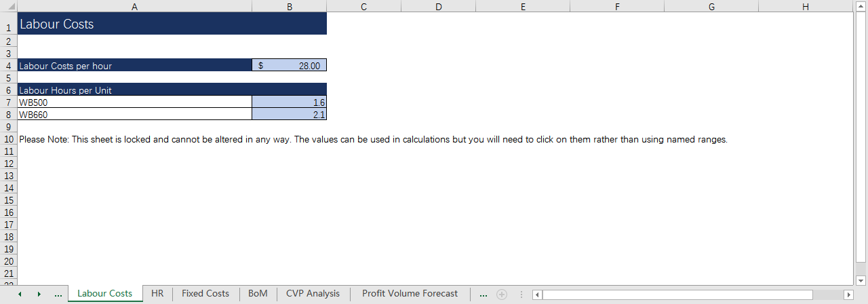
Task: Open the CVP Analysis sheet tab
Action: pos(313,294)
